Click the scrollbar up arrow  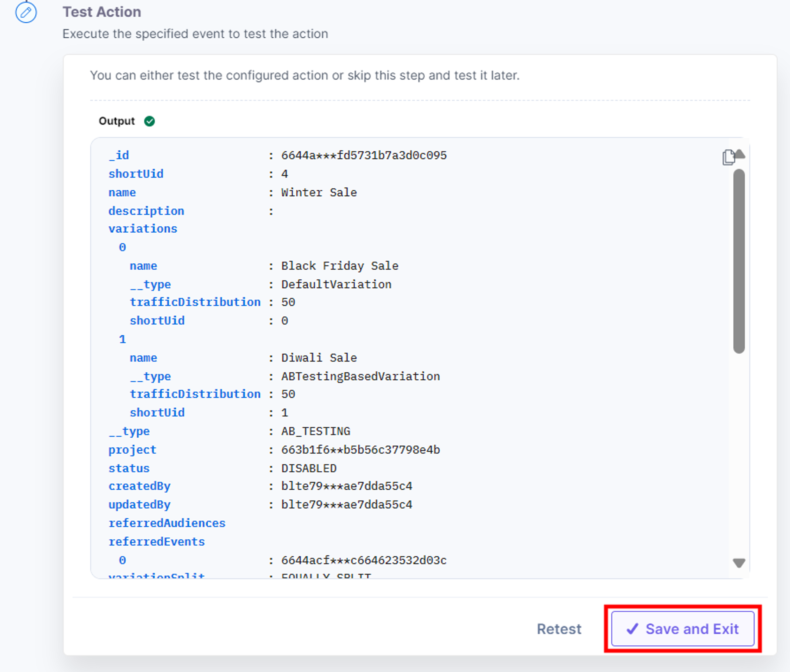[x=739, y=154]
